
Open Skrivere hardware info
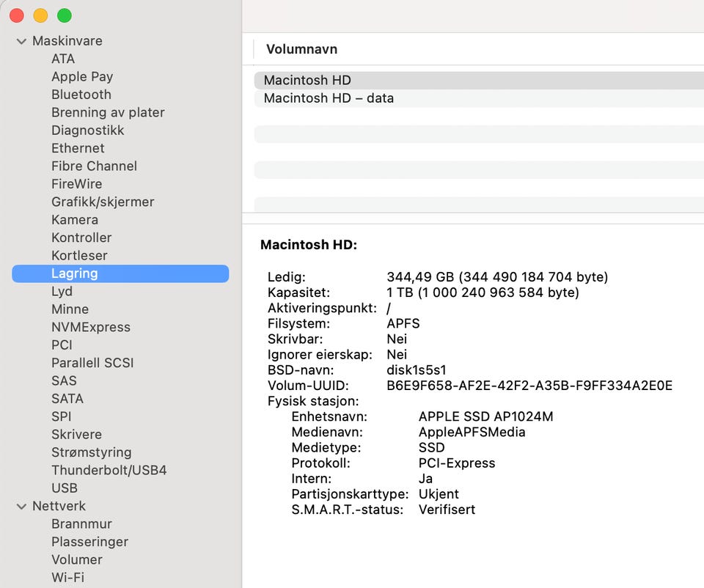tap(76, 435)
